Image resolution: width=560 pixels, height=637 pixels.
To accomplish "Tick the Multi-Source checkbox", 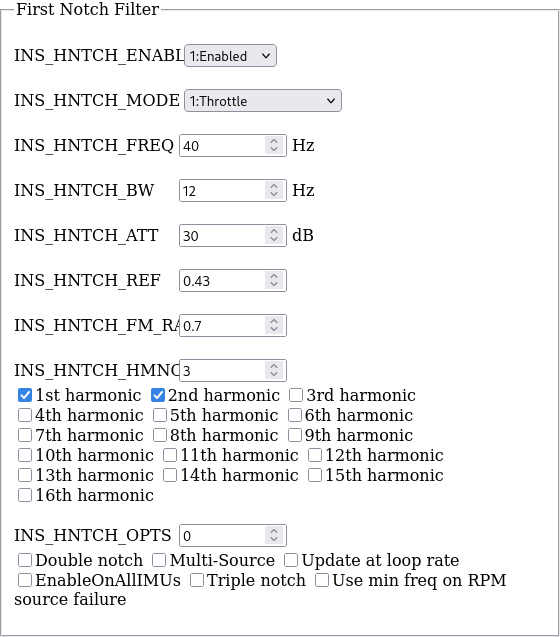I will coord(159,560).
